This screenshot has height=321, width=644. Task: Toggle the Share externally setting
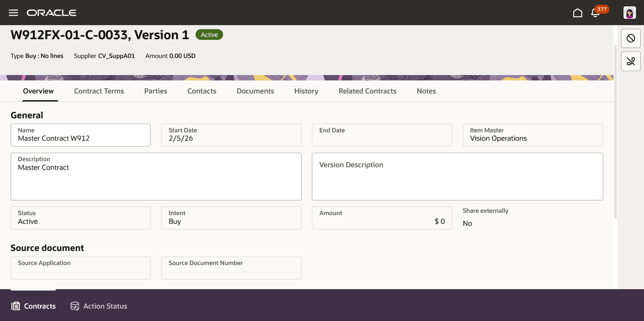(467, 223)
